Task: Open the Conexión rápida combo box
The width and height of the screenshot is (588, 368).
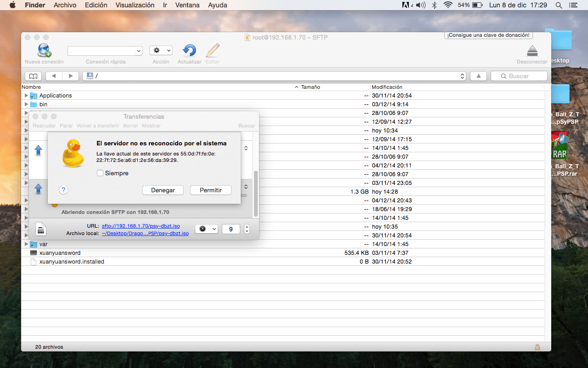Action: [105, 51]
